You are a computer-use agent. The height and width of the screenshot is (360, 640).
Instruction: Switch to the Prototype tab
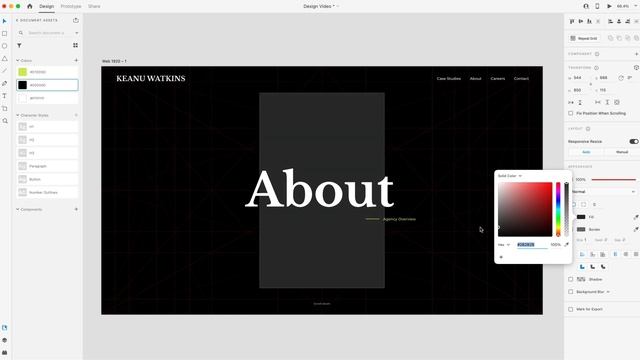pos(71,6)
